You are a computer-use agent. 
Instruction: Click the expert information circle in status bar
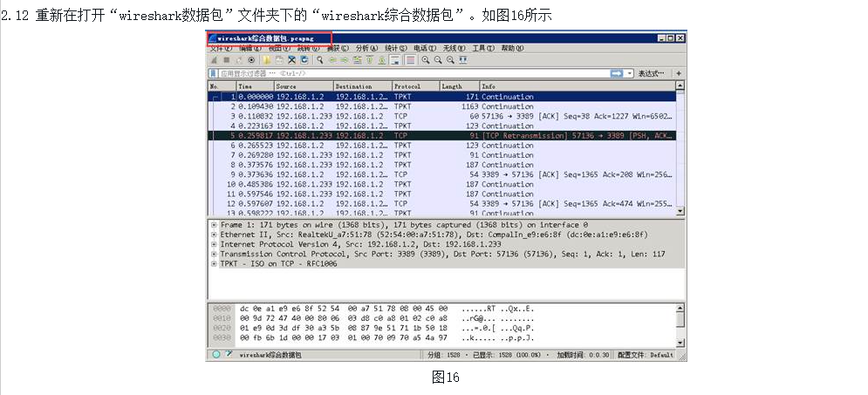tap(215, 354)
